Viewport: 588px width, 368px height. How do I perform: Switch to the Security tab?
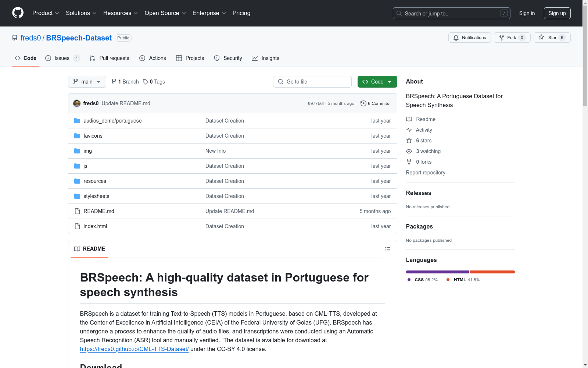coord(228,58)
